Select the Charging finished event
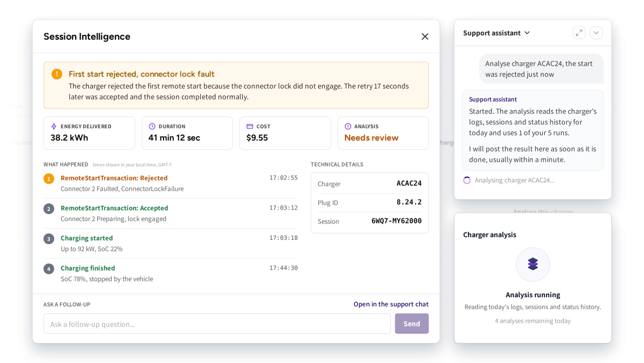This screenshot has height=363, width=644. (x=88, y=268)
